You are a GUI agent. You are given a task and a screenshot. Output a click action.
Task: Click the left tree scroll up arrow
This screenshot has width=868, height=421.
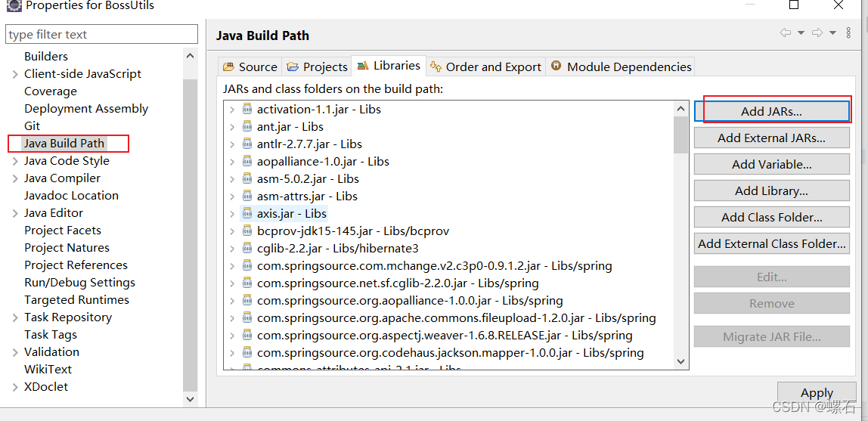[x=190, y=56]
